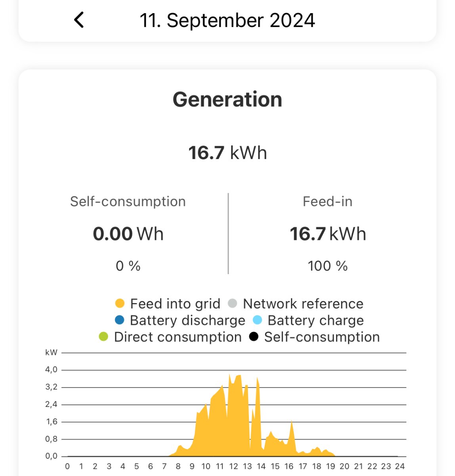Tap the Generation heading
The image size is (455, 476).
[227, 99]
